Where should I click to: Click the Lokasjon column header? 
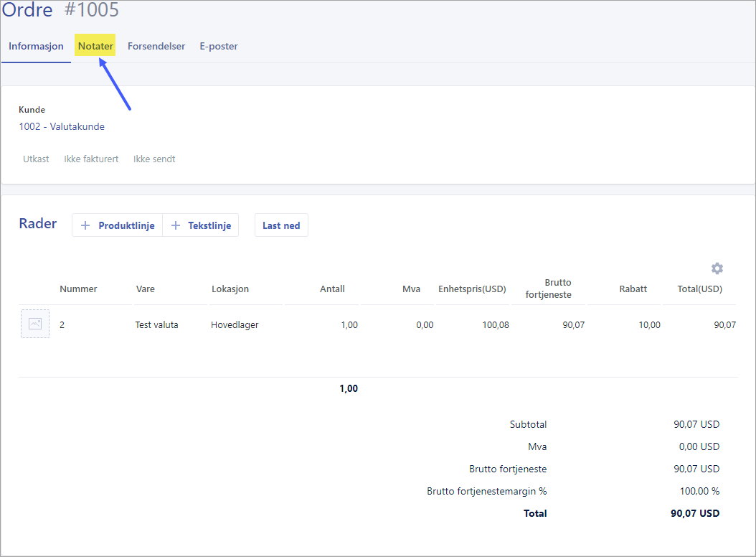point(230,289)
